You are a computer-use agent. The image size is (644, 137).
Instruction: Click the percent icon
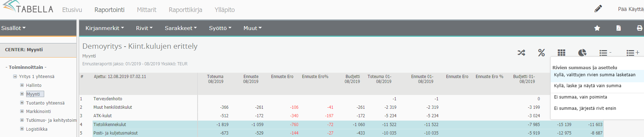click(541, 53)
